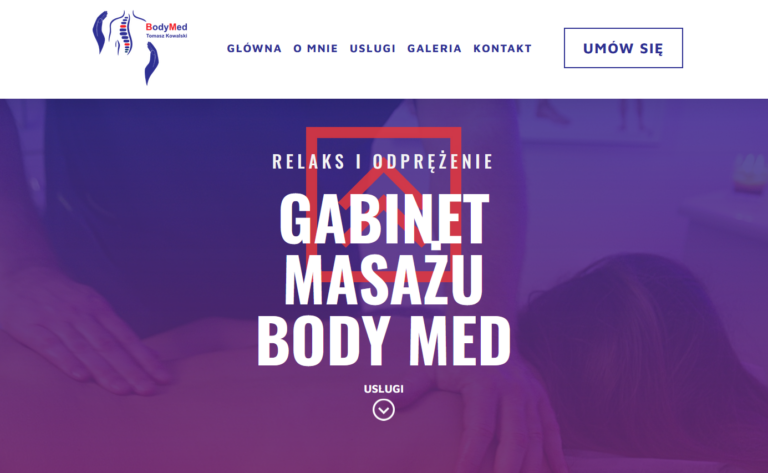Select the Galeria navigation item
Screen dimensions: 768x473
(x=434, y=48)
